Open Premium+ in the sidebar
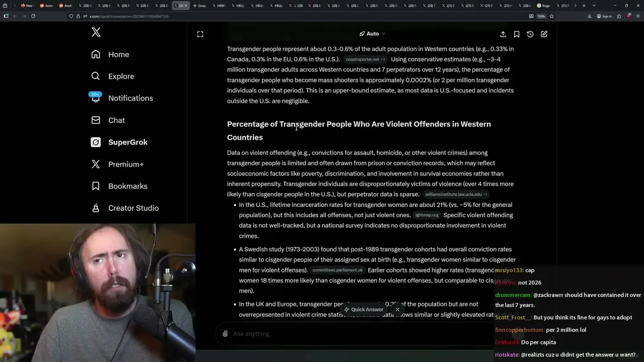 (117, 164)
